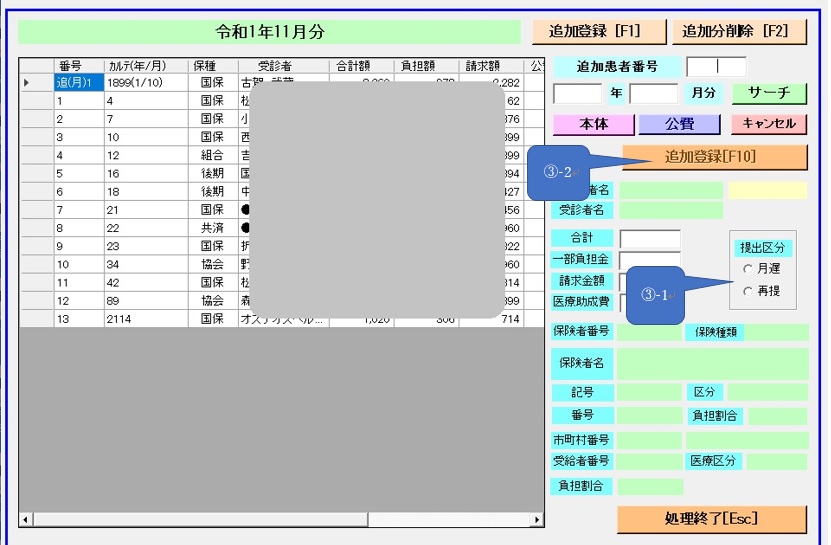Click the month input field before 月分

pos(654,94)
